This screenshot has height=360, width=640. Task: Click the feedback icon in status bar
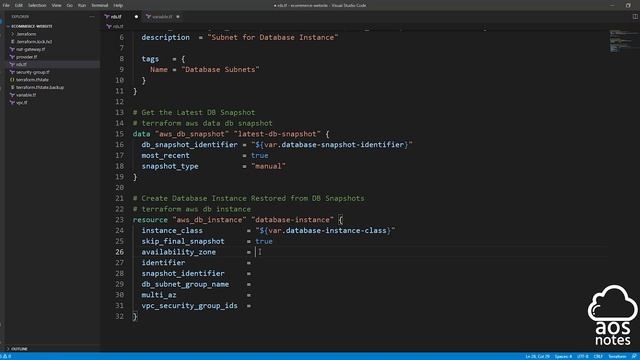[634, 356]
